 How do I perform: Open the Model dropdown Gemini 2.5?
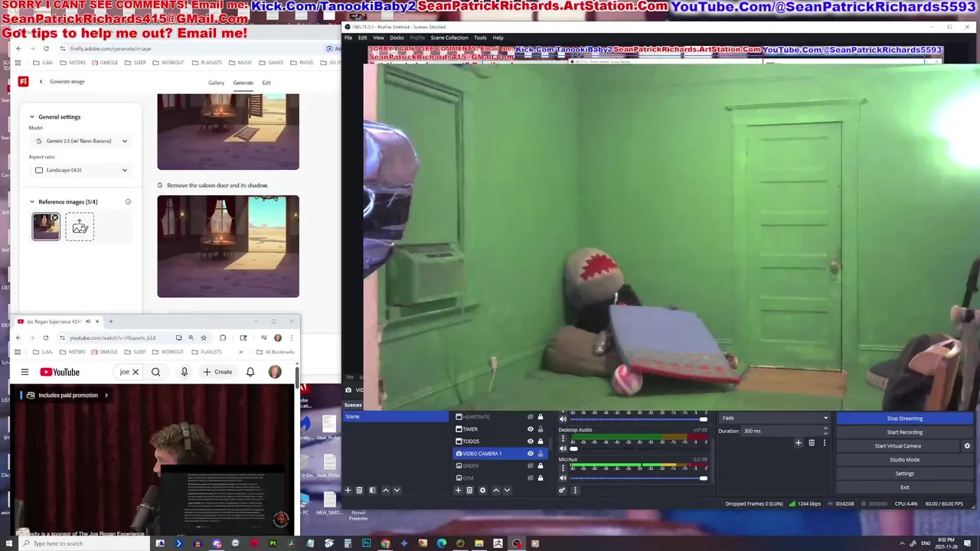[80, 141]
